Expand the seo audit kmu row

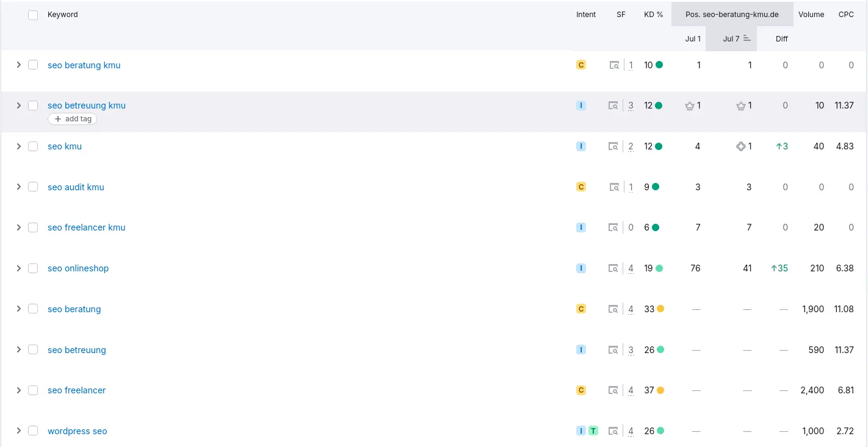[18, 187]
